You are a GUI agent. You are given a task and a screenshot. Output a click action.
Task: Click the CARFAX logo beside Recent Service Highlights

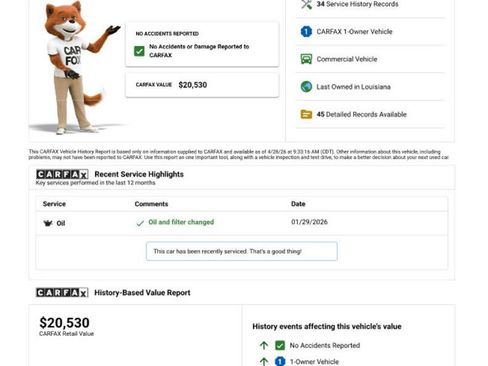(x=62, y=174)
